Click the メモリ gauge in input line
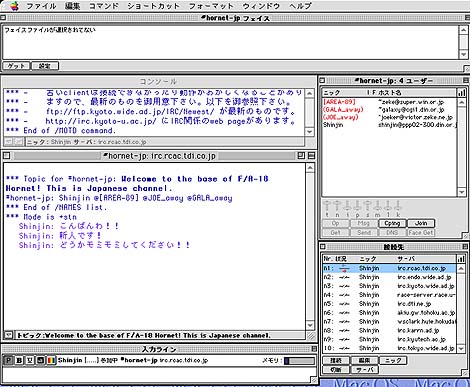 299,361
